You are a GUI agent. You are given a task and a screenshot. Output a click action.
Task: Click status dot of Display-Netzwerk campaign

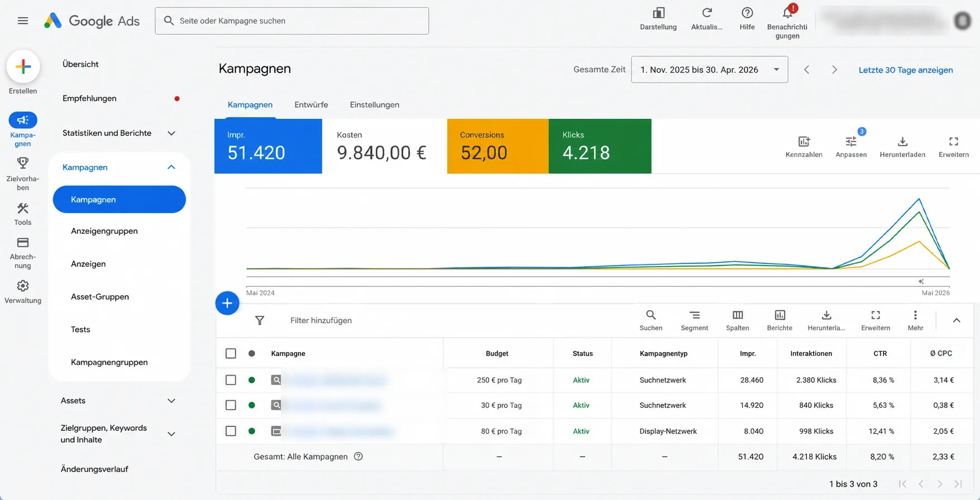(x=252, y=431)
